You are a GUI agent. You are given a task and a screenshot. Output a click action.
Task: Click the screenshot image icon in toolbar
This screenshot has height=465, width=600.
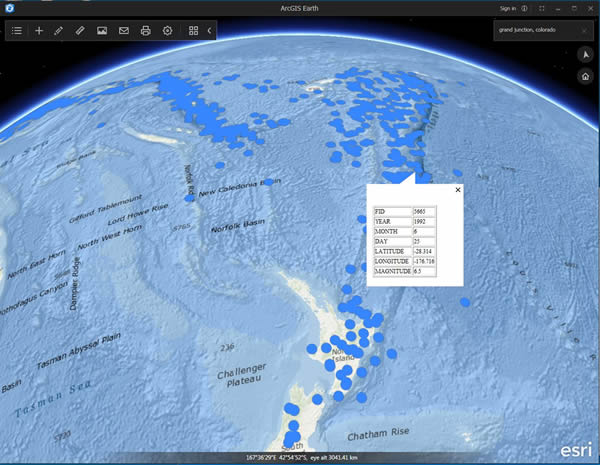click(x=102, y=31)
